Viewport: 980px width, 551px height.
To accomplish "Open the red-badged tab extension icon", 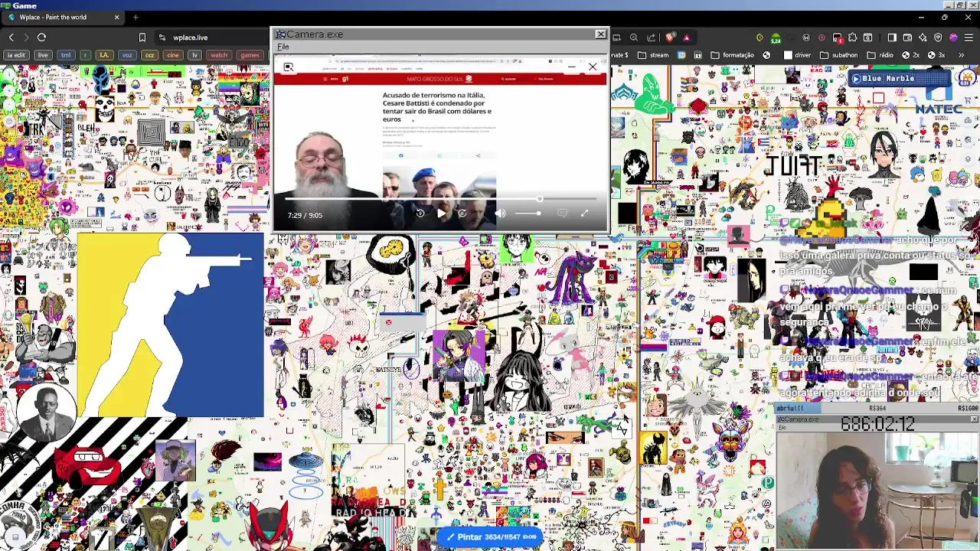I will click(838, 38).
